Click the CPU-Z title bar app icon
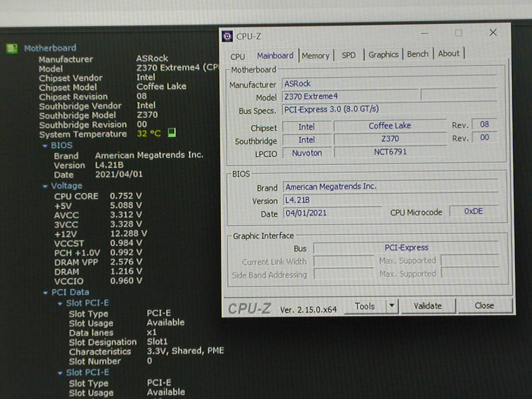The image size is (532, 399). click(227, 36)
